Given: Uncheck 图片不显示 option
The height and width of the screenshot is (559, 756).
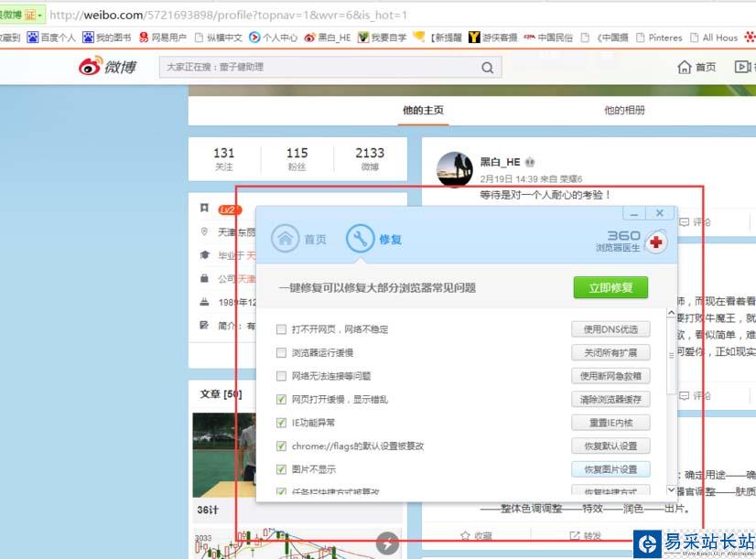Looking at the screenshot, I should pos(281,469).
